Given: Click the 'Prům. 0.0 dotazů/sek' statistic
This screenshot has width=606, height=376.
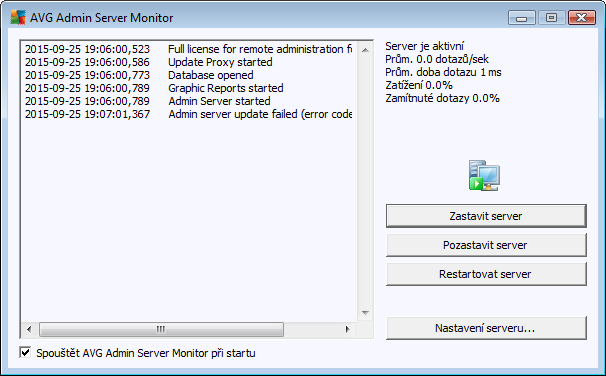Looking at the screenshot, I should [x=437, y=59].
